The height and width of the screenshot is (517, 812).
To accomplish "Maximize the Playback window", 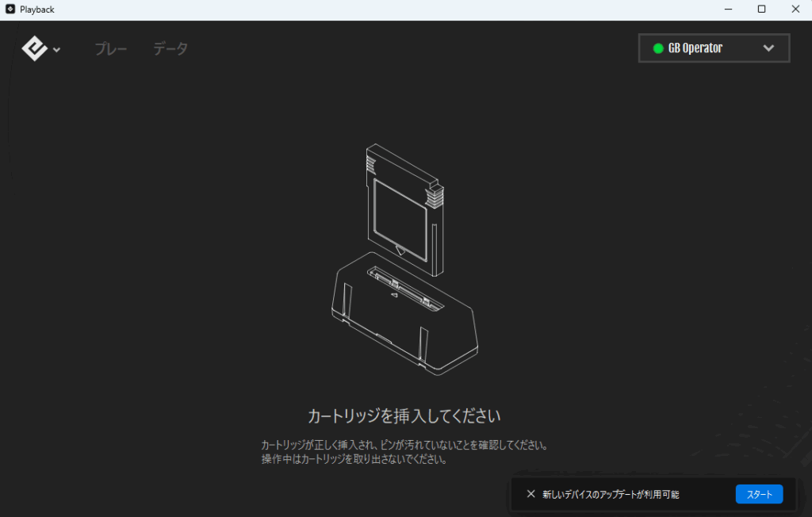I will [x=761, y=10].
